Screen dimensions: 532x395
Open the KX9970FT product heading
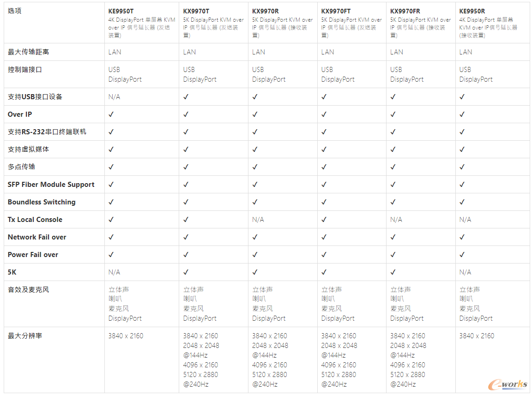(336, 11)
